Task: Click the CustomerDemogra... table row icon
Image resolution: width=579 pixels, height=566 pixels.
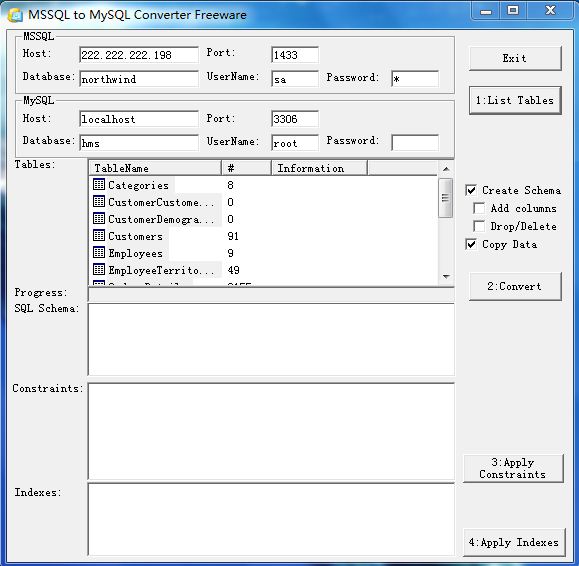Action: pos(99,218)
